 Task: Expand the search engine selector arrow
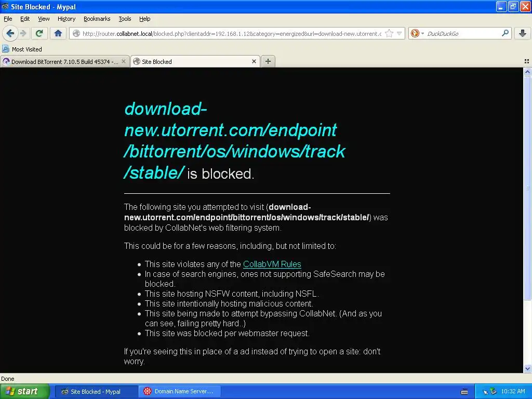422,33
